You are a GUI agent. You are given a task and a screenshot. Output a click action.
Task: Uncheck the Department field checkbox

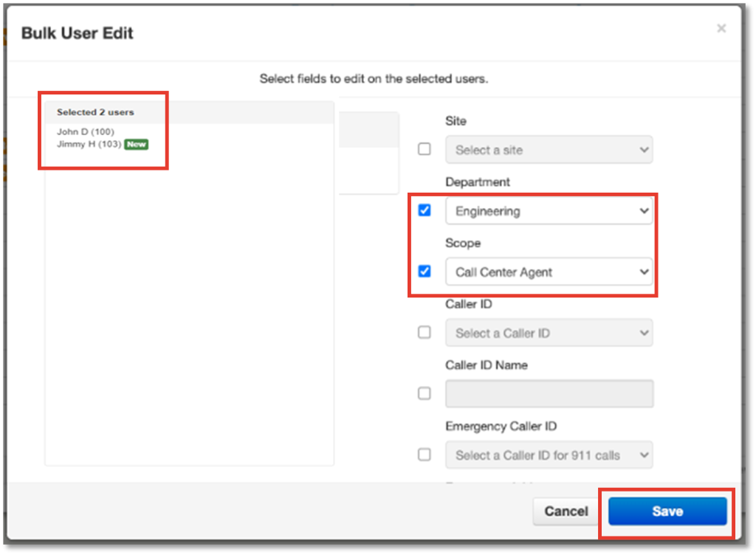coord(425,210)
